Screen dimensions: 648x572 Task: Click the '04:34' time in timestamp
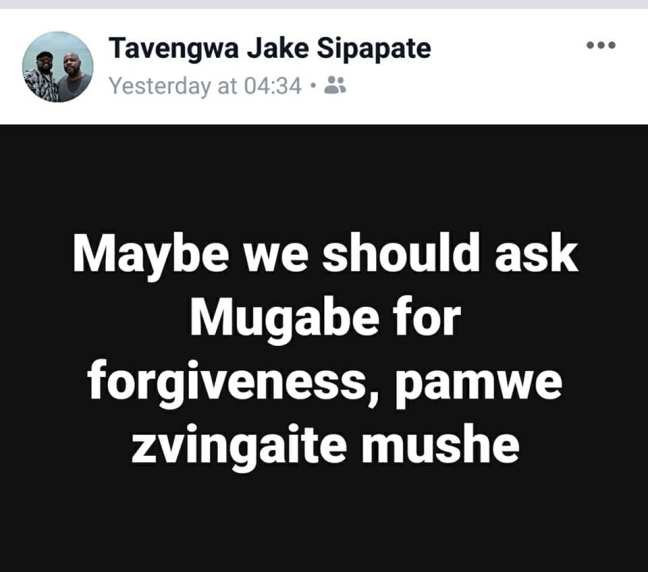[273, 86]
